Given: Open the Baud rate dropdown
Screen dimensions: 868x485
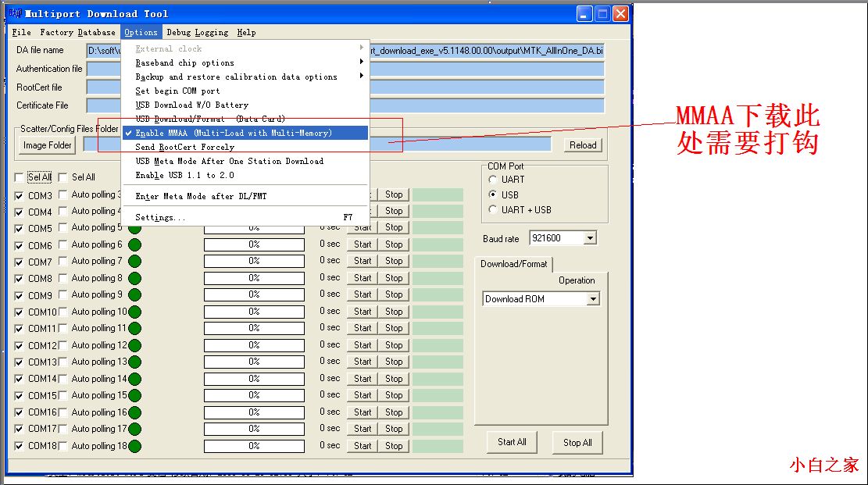Looking at the screenshot, I should tap(590, 238).
